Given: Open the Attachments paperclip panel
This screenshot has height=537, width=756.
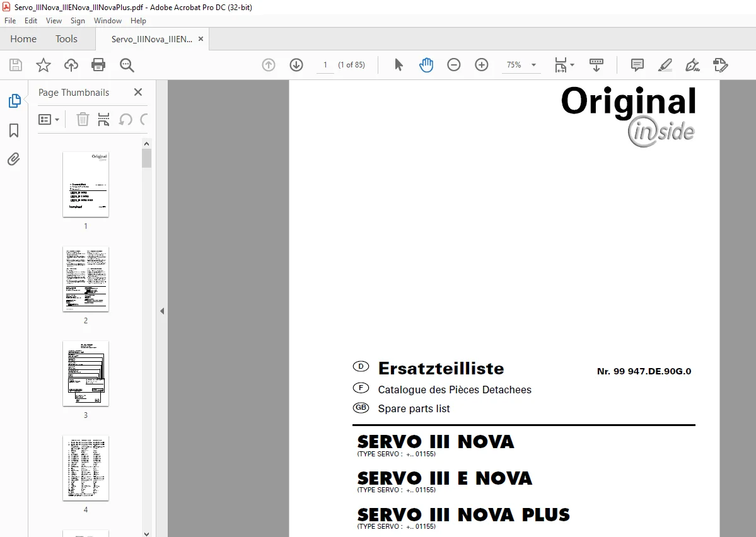Looking at the screenshot, I should (14, 159).
